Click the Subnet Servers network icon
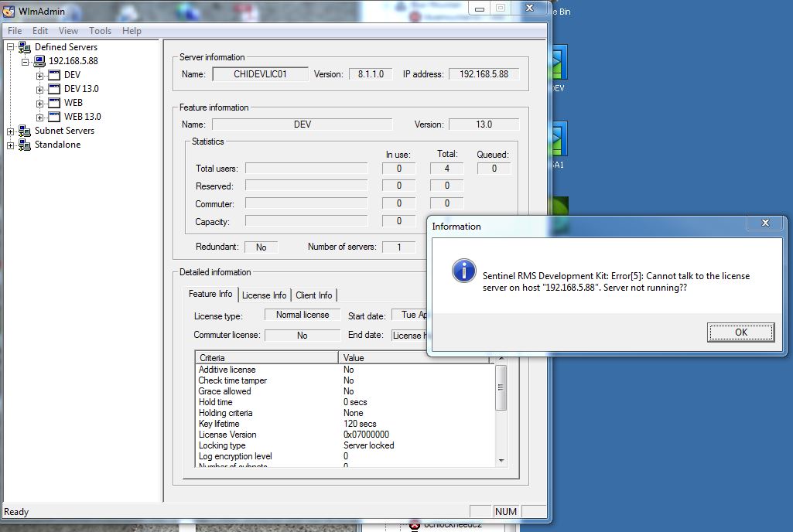Screen dimensions: 793x532 pos(24,131)
